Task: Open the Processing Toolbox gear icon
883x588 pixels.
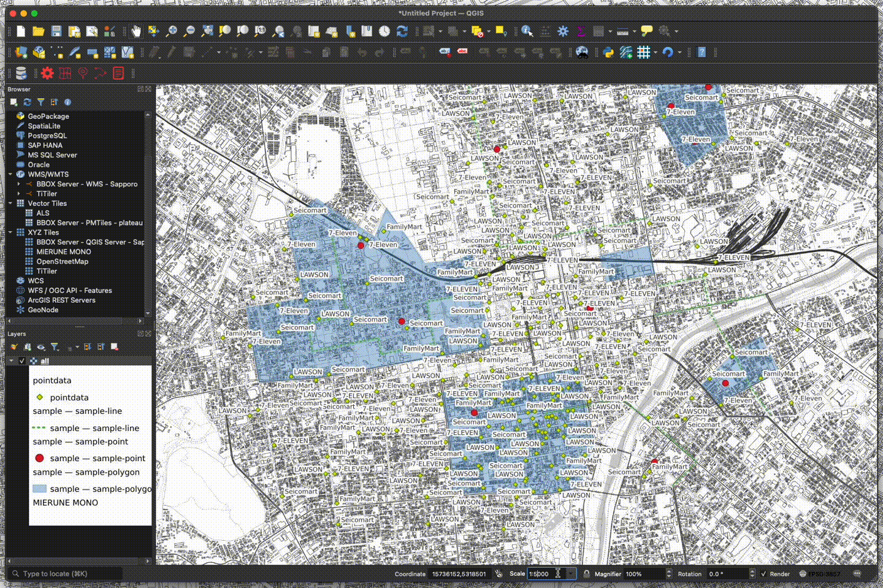Action: tap(563, 31)
